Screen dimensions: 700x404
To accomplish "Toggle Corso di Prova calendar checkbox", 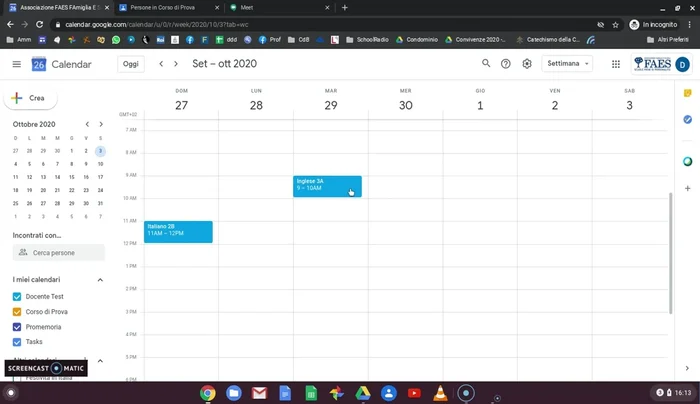I will 17,312.
